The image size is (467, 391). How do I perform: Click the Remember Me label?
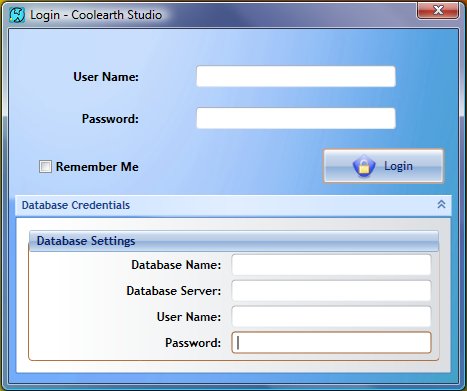(x=97, y=167)
